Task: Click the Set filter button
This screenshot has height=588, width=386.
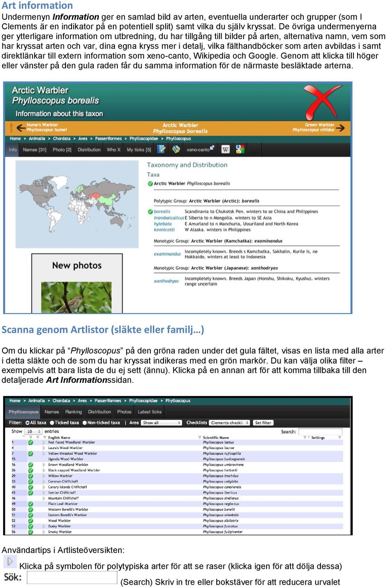Action: pyautogui.click(x=263, y=423)
